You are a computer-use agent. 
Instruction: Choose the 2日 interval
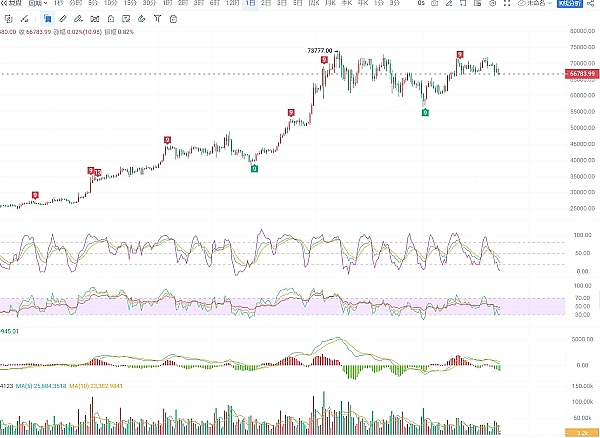click(266, 3)
